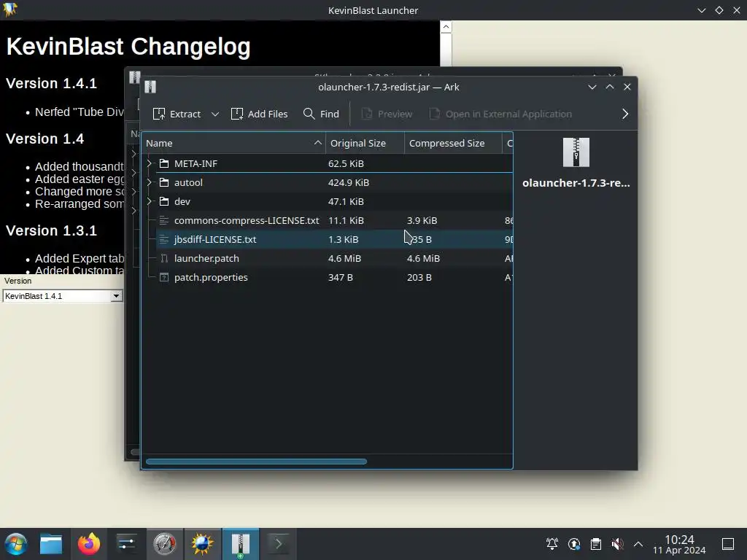
Task: Open notifications bell in system tray
Action: [552, 544]
